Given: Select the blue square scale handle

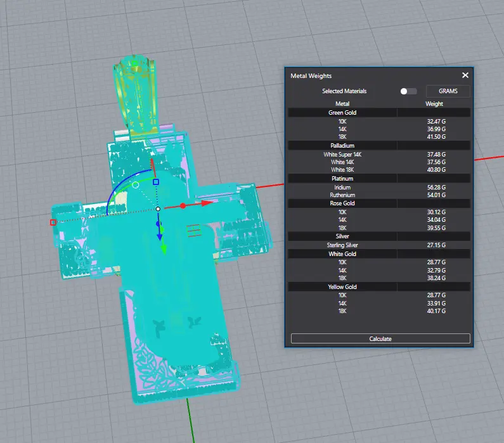Looking at the screenshot, I should (x=156, y=182).
